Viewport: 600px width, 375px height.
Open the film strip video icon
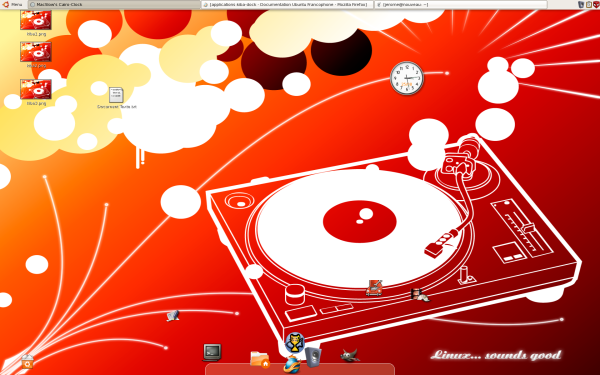[420, 295]
